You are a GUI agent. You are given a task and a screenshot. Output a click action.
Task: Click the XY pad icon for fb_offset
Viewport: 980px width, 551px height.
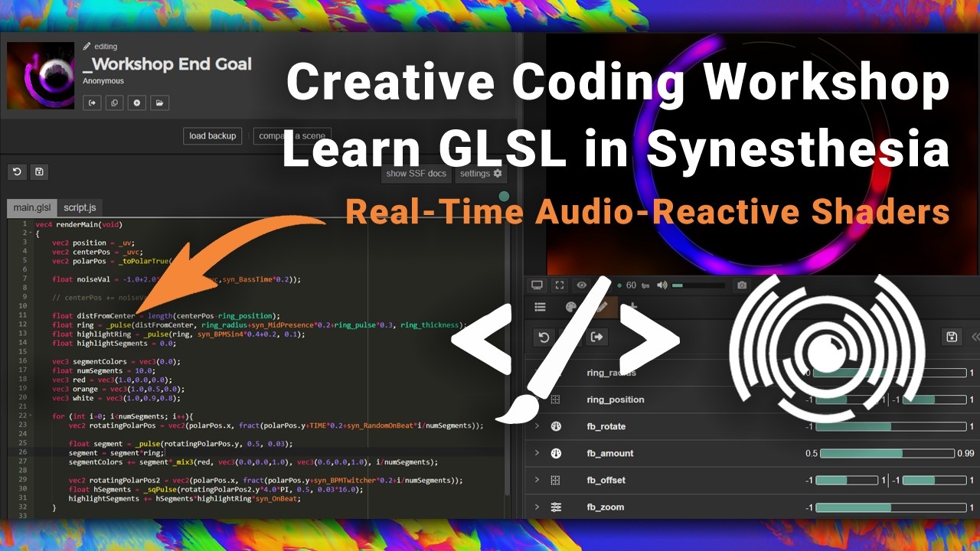[x=556, y=480]
